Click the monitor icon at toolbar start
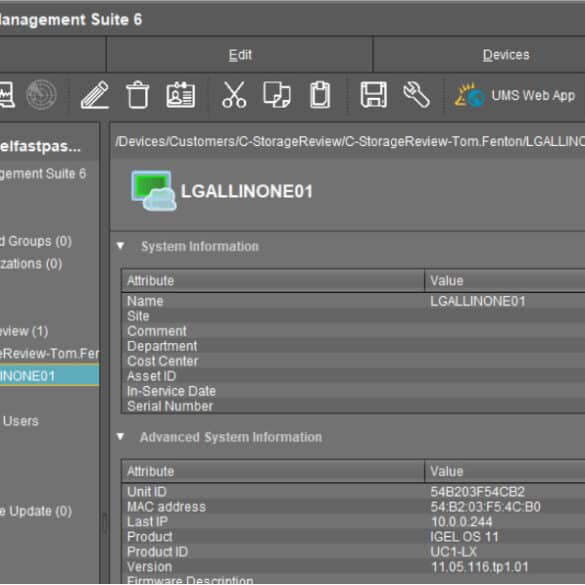This screenshot has height=585, width=585. (7, 95)
